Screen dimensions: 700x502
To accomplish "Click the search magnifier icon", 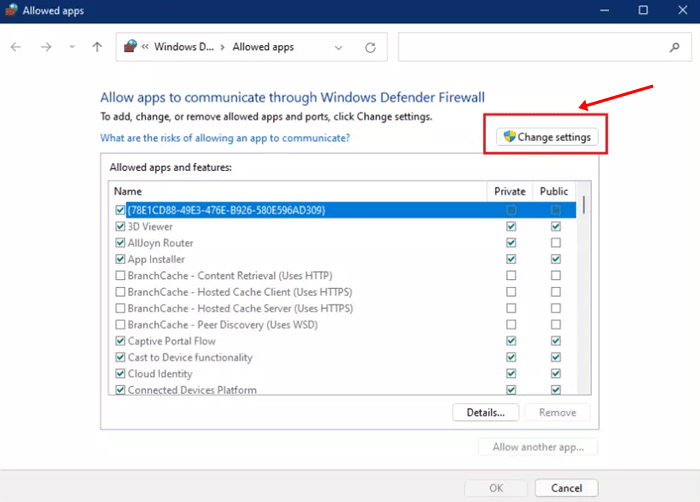I will coord(674,47).
